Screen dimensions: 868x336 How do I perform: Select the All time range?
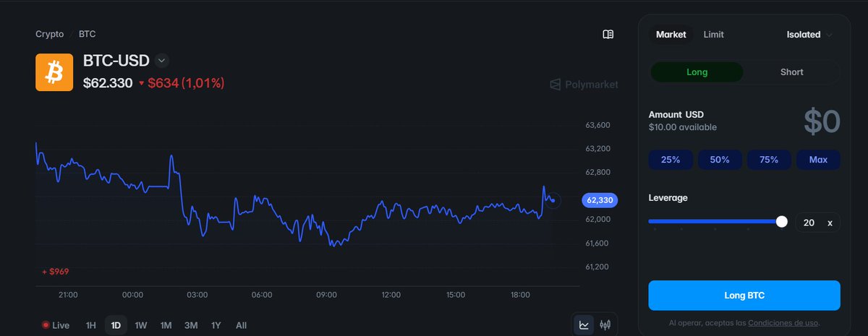coord(241,326)
